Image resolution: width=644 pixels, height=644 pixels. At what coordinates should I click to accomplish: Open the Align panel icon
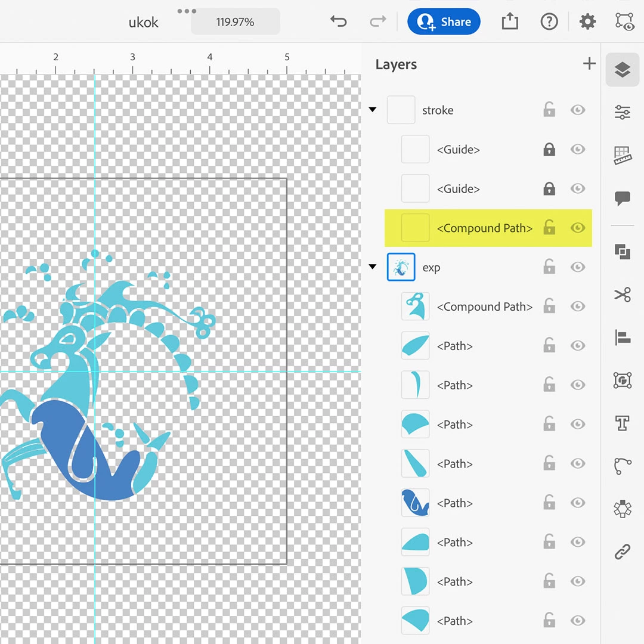(x=622, y=338)
